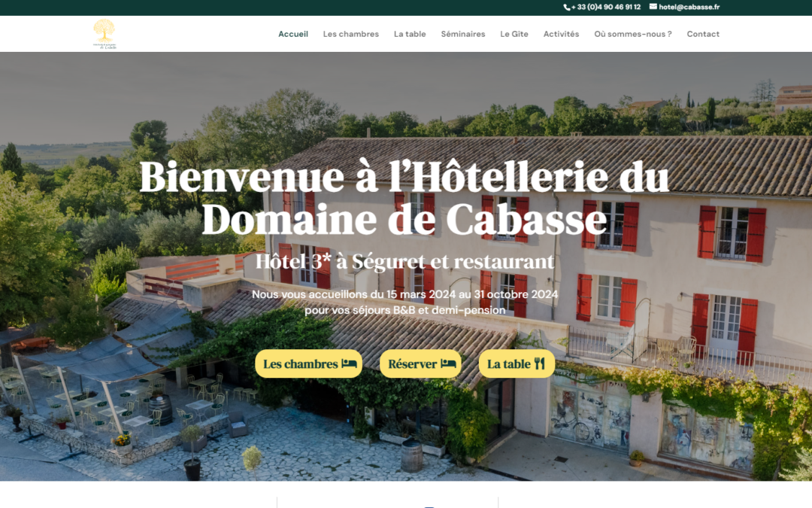Call the number +33 (0)4 90 46 91 12
The height and width of the screenshot is (508, 812).
coord(606,8)
